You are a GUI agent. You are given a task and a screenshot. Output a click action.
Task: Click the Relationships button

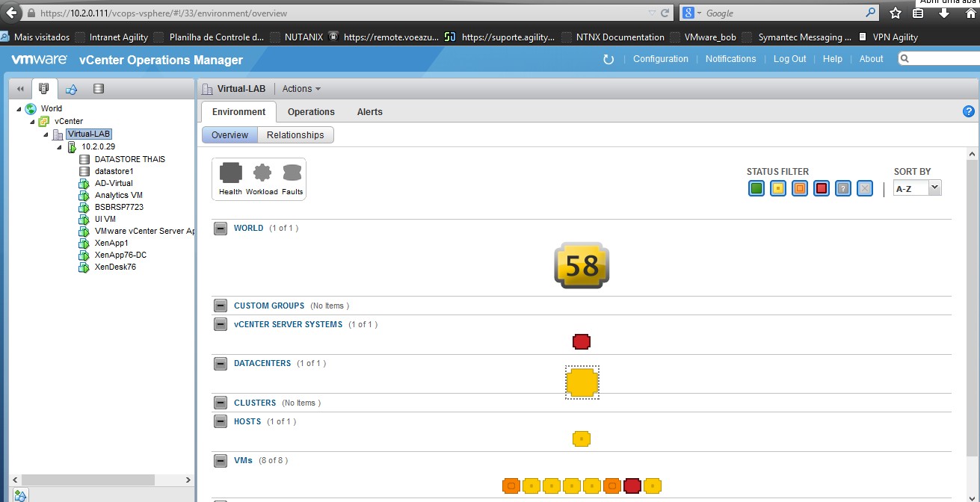click(295, 135)
